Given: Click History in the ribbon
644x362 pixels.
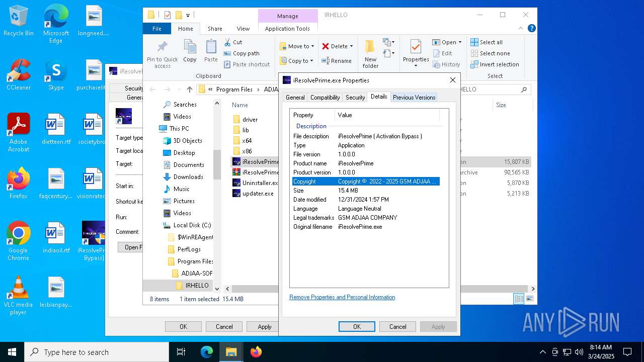Looking at the screenshot, I should coord(446,64).
